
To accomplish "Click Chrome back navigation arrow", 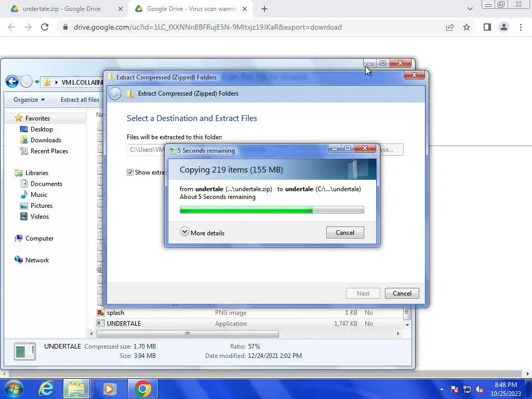I will [11, 27].
